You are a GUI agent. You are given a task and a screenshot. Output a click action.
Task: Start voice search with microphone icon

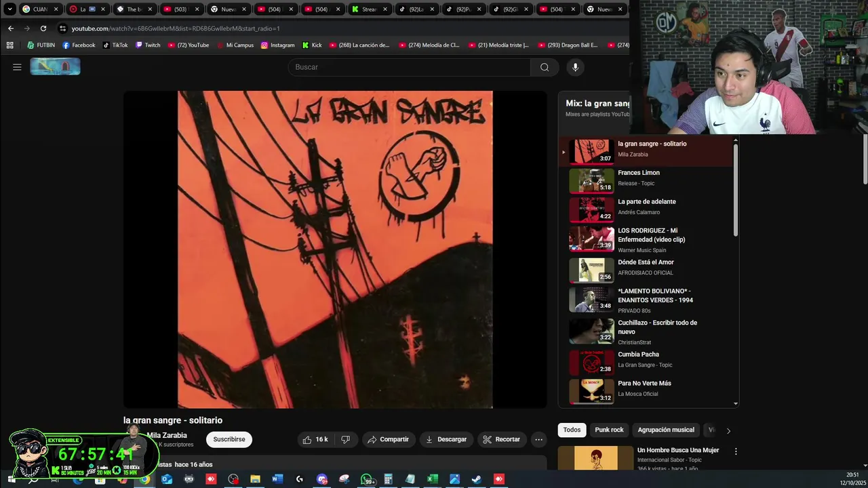(x=575, y=67)
